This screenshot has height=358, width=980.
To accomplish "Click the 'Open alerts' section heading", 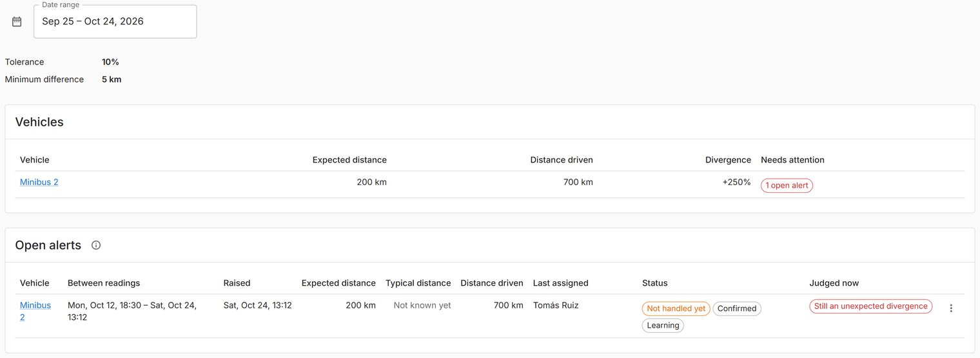I will [x=48, y=245].
